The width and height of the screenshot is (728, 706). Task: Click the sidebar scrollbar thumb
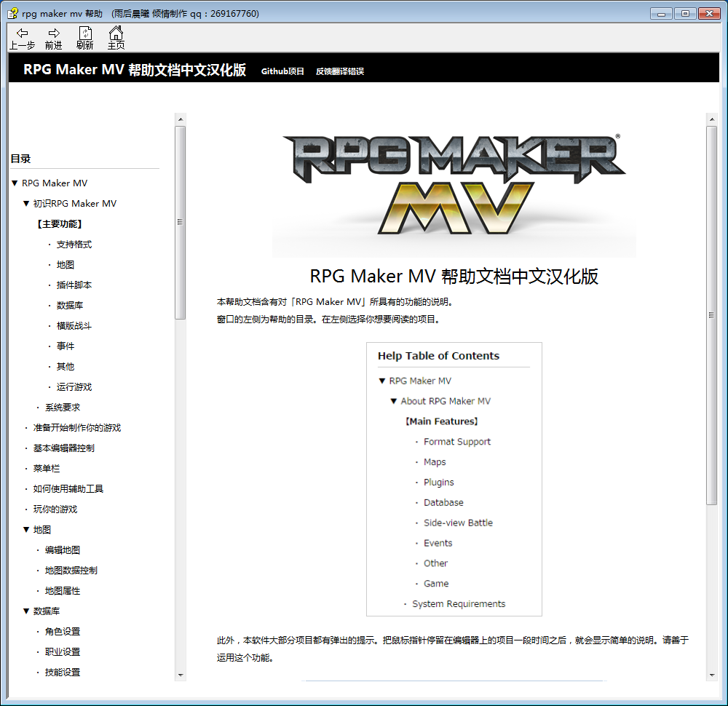[180, 223]
